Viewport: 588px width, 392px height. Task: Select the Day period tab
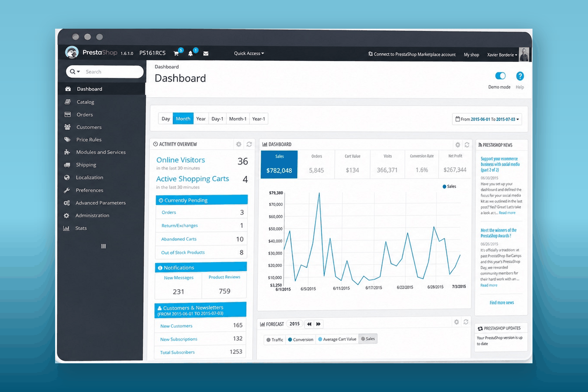(166, 119)
